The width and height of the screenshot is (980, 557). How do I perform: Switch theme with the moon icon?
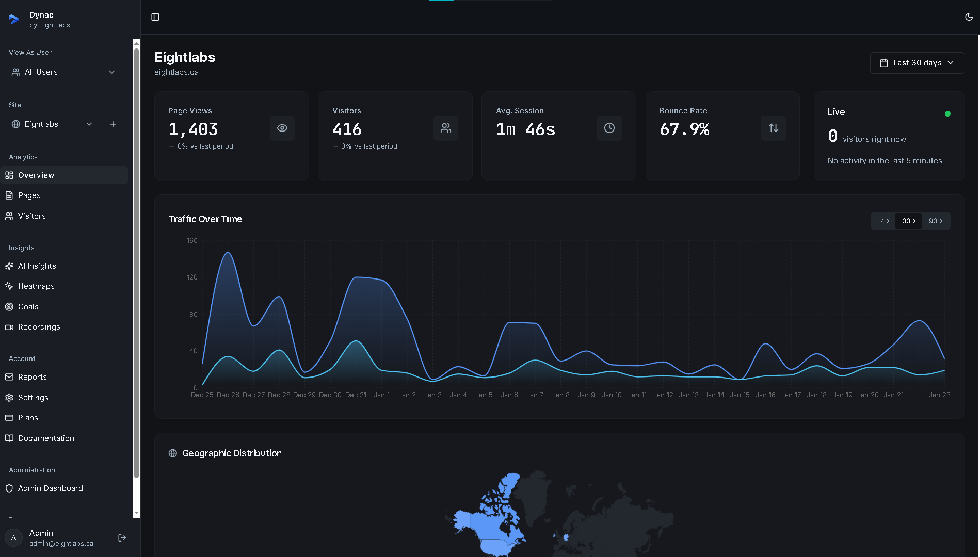(969, 17)
